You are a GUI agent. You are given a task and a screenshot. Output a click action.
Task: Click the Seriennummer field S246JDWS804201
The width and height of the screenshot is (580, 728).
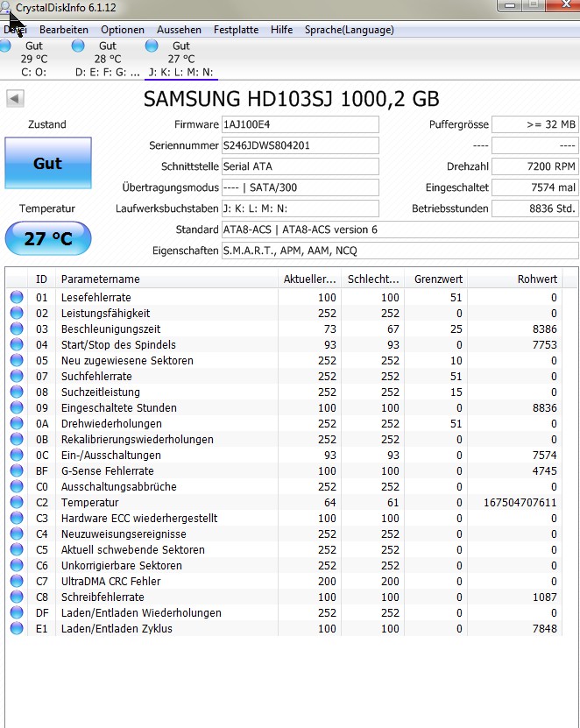(x=300, y=145)
